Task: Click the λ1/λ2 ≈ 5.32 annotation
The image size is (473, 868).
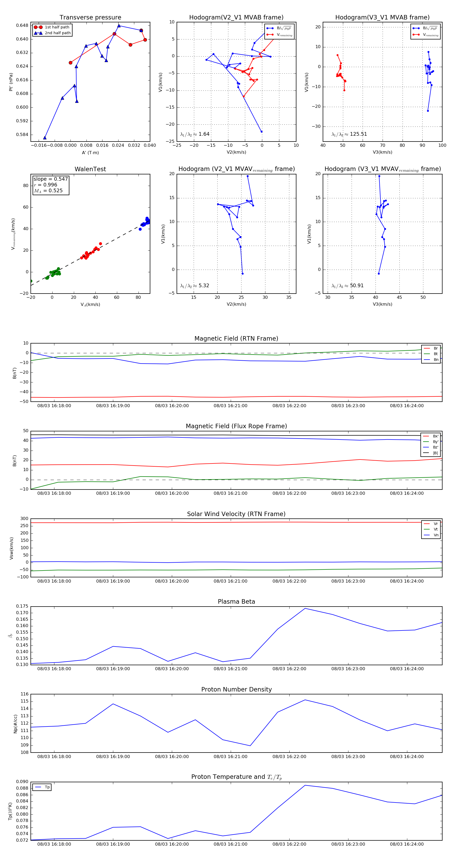Action: (194, 286)
